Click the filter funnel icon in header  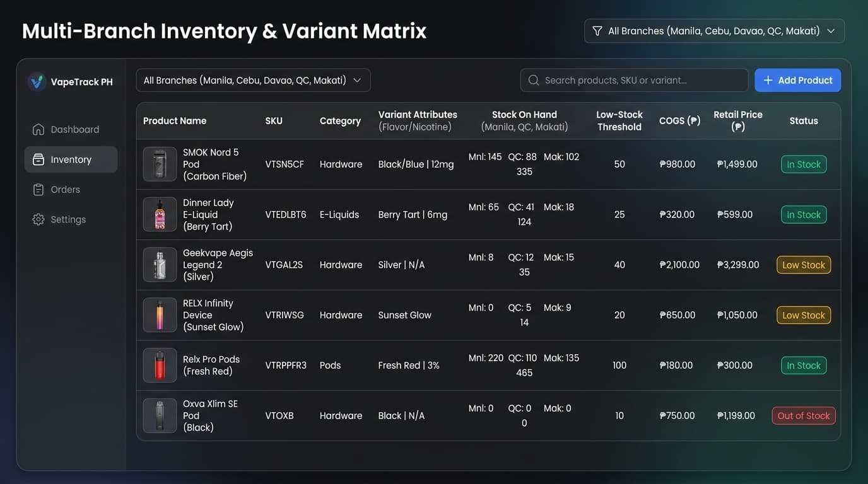[597, 31]
